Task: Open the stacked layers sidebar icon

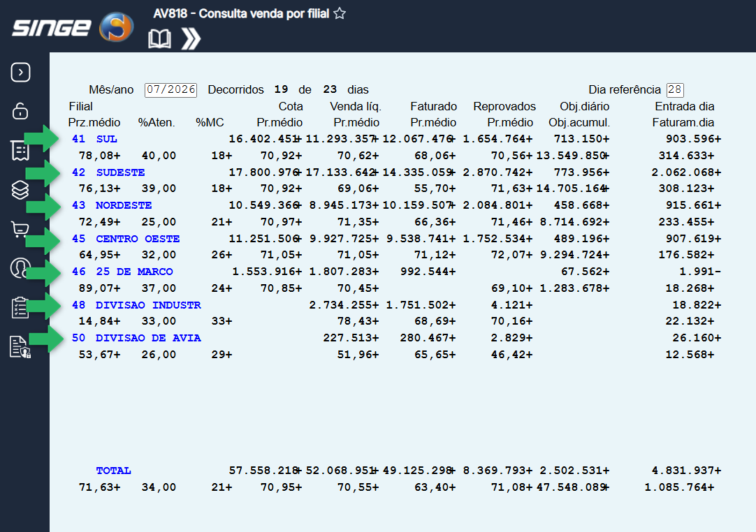Action: click(20, 190)
